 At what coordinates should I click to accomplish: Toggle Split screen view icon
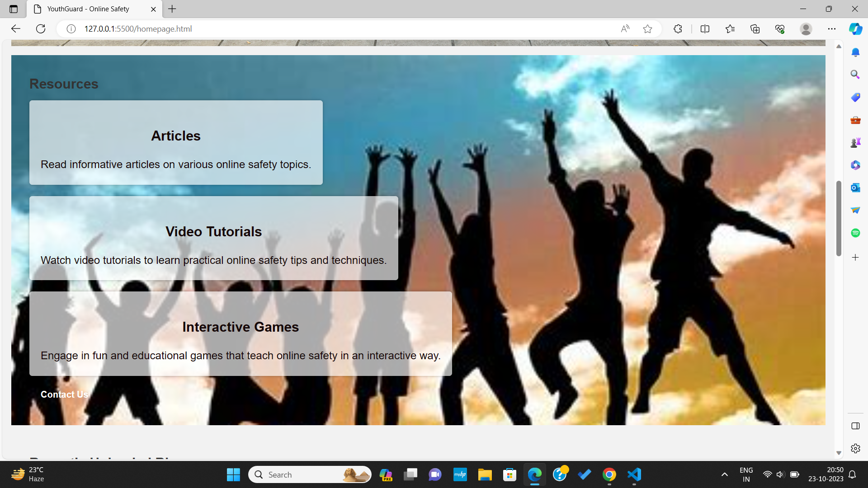tap(705, 29)
